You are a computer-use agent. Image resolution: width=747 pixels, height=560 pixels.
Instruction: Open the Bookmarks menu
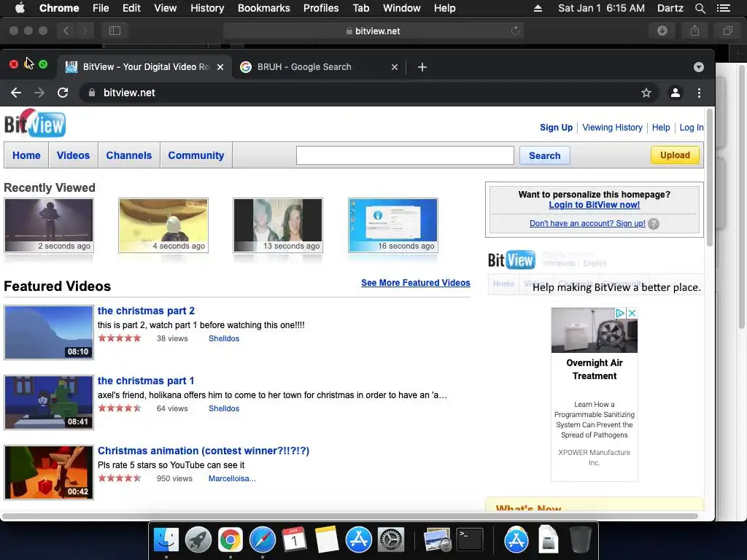tap(264, 8)
